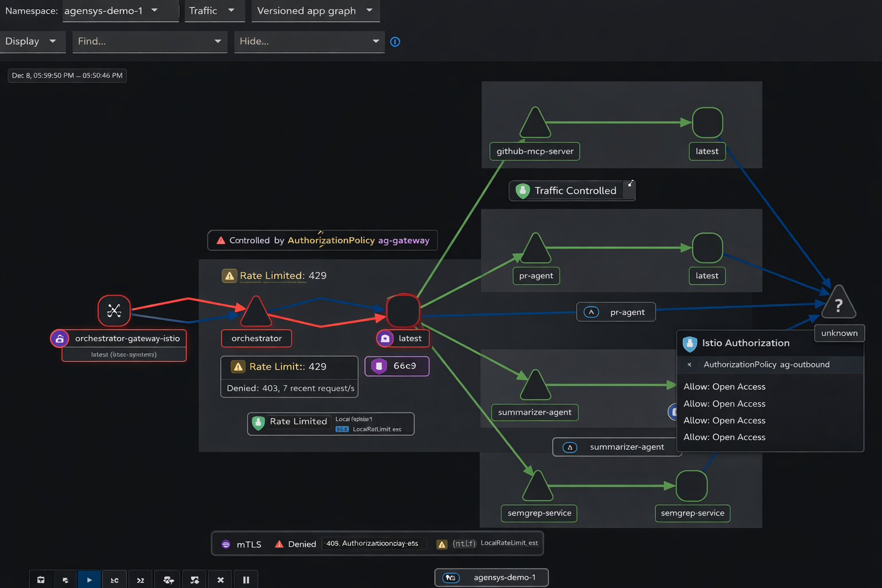Screen dimensions: 882x588
Task: Click the summarizer-agent triangle service node
Action: [535, 386]
